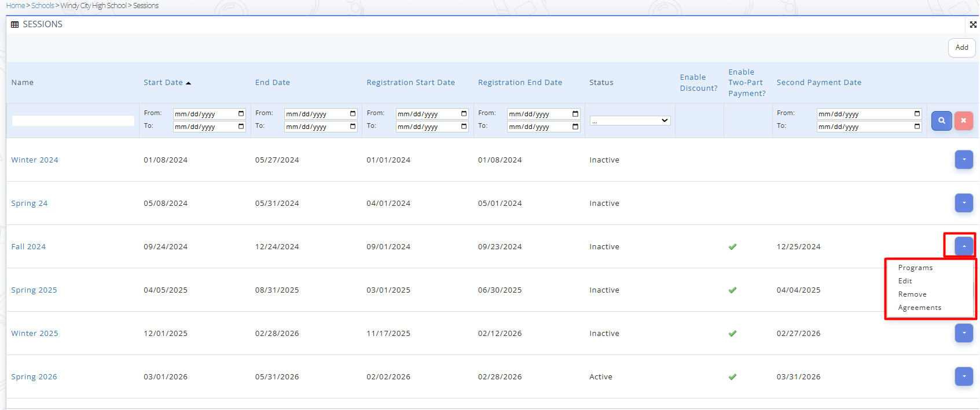The image size is (980, 410).
Task: Open actions dropdown for Spring 2026 row
Action: [x=964, y=376]
